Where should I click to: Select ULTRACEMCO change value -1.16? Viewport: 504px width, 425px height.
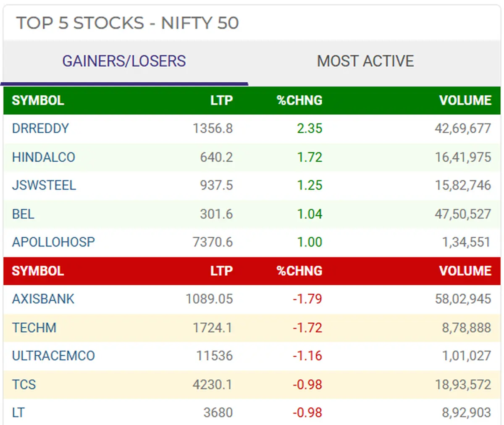(x=308, y=356)
